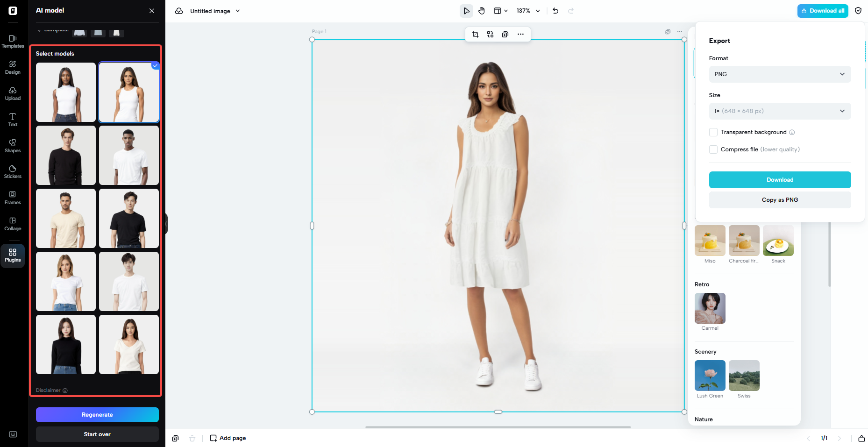Select the Lush Green scenery thumbnail
This screenshot has width=868, height=447.
710,375
